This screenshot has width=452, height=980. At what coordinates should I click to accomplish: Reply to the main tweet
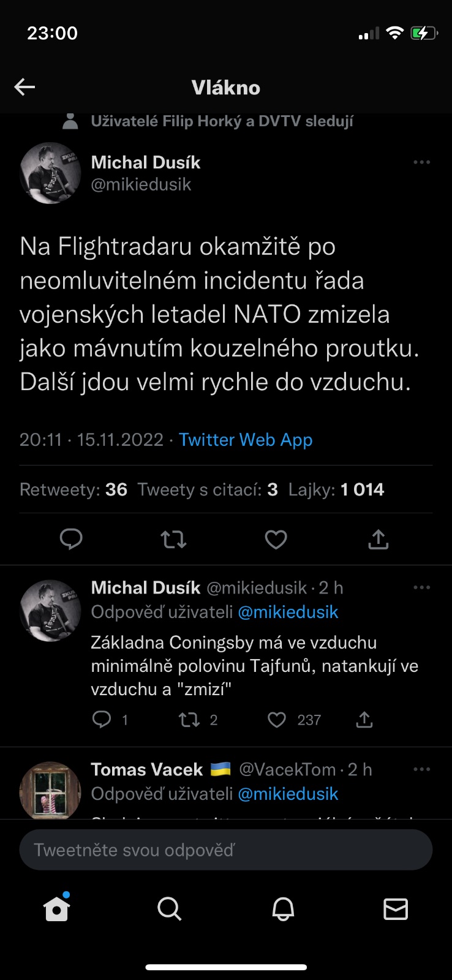coord(71,539)
